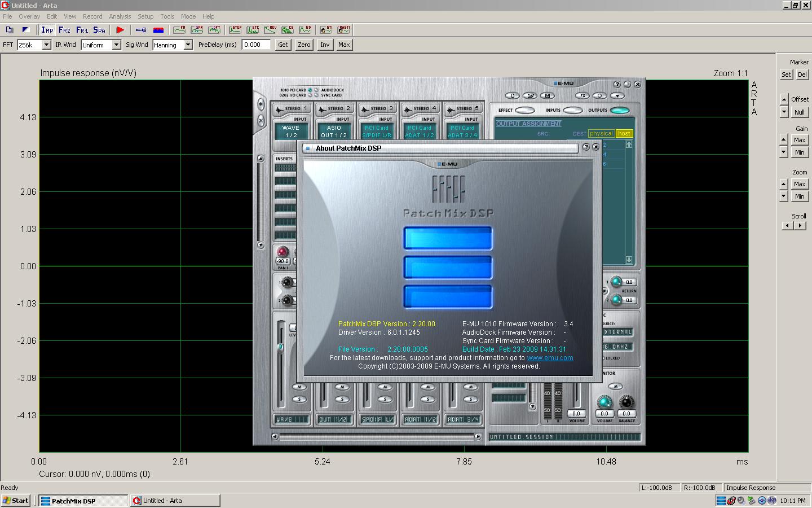This screenshot has width=812, height=508.
Task: Open the File menu
Action: tap(7, 16)
